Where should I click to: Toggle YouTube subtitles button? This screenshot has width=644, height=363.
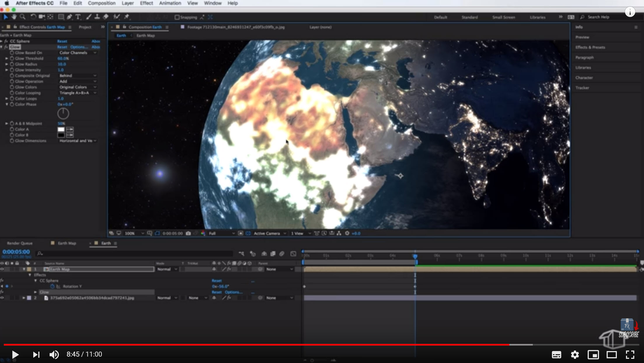coord(556,355)
